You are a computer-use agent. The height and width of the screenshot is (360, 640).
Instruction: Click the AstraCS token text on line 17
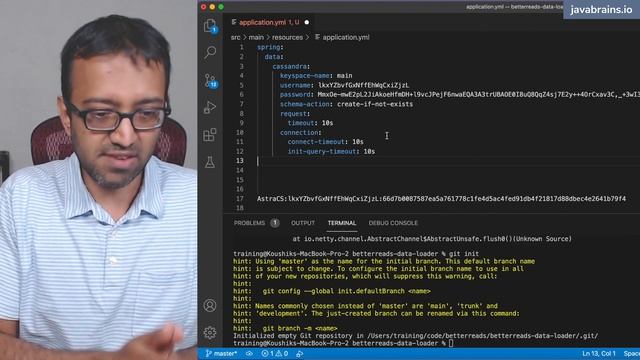pos(441,199)
